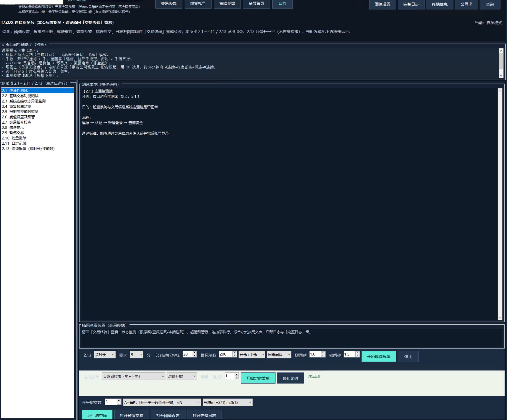This screenshot has height=420, width=507.
Task: Select test item 2.4 重复报单监测
Action: click(37, 106)
